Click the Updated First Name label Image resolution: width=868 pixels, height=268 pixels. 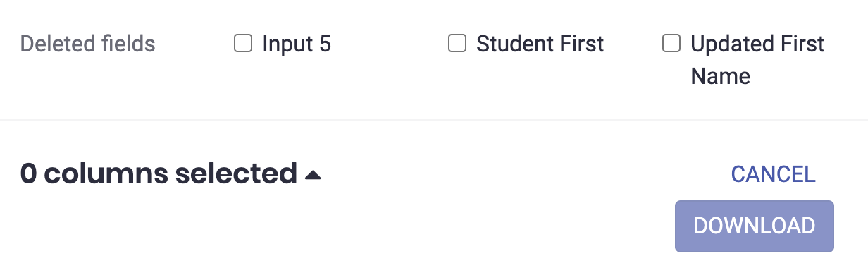[x=757, y=60]
